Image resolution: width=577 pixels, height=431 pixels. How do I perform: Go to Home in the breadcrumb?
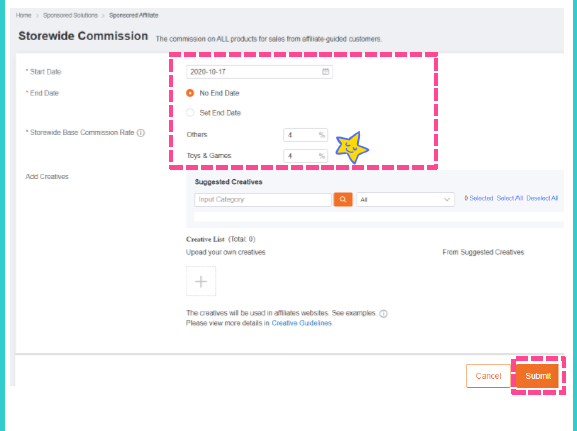pyautogui.click(x=24, y=15)
